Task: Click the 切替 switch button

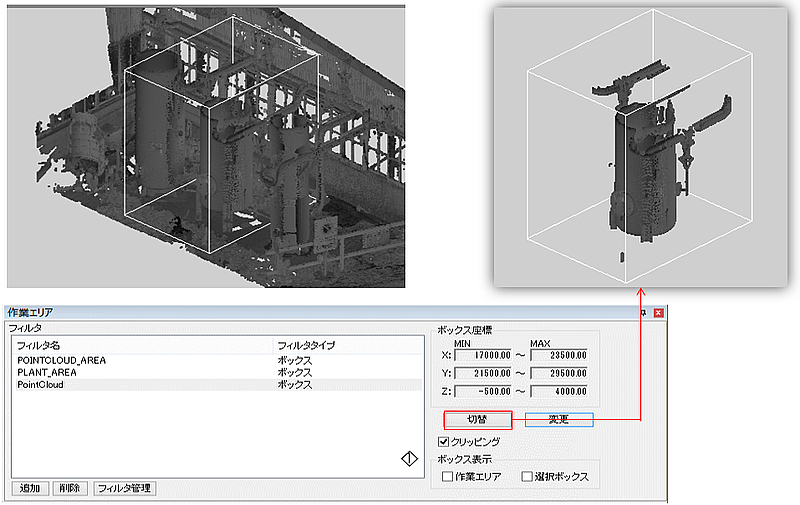Action: [x=478, y=420]
